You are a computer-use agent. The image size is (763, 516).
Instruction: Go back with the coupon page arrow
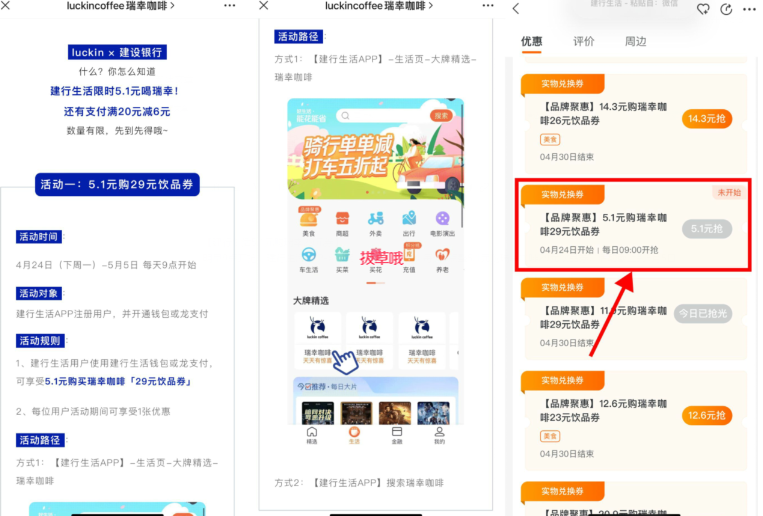pyautogui.click(x=516, y=8)
